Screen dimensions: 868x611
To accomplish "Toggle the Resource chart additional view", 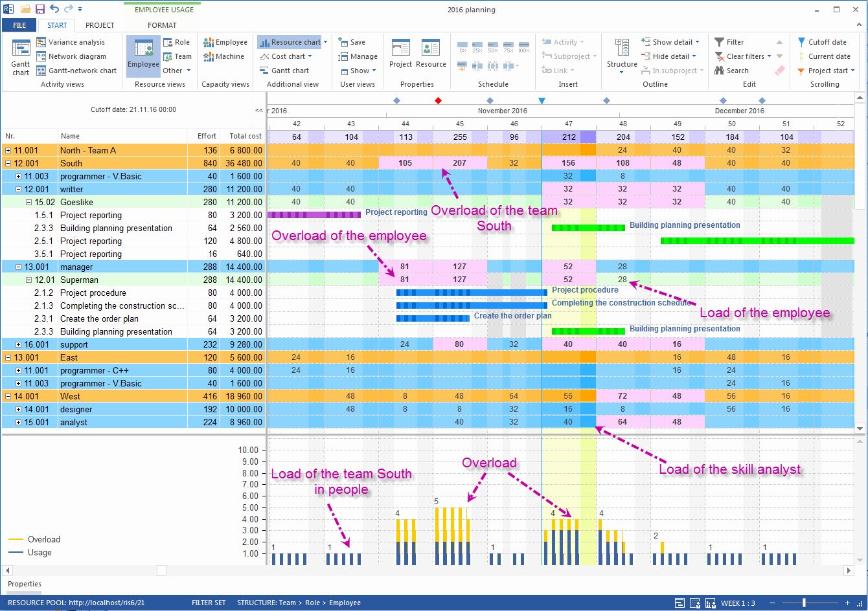I will (292, 42).
